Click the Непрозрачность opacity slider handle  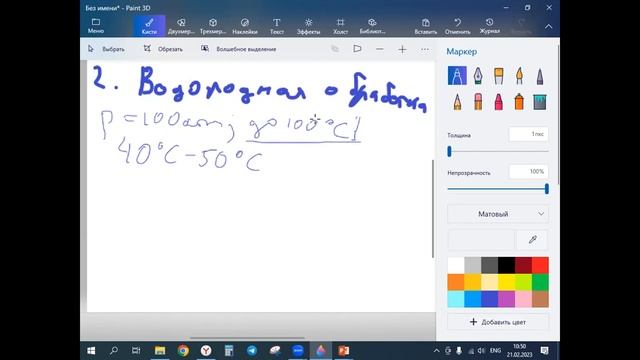click(547, 189)
